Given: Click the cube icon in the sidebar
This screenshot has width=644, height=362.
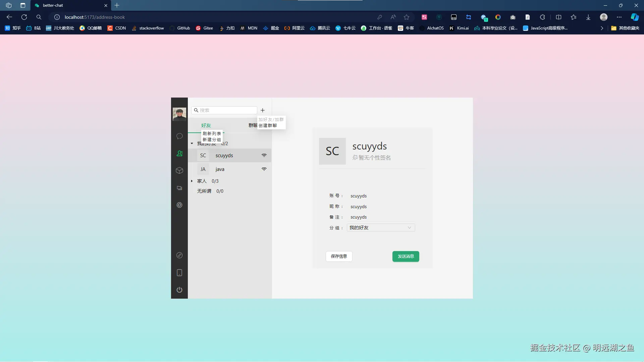Looking at the screenshot, I should 179,170.
